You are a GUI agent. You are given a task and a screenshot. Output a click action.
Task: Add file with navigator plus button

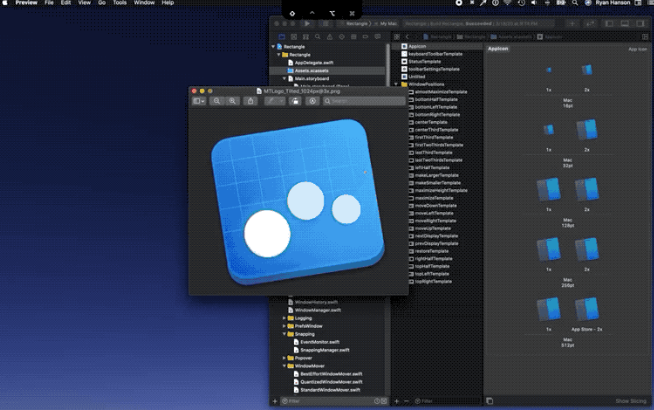pyautogui.click(x=275, y=401)
